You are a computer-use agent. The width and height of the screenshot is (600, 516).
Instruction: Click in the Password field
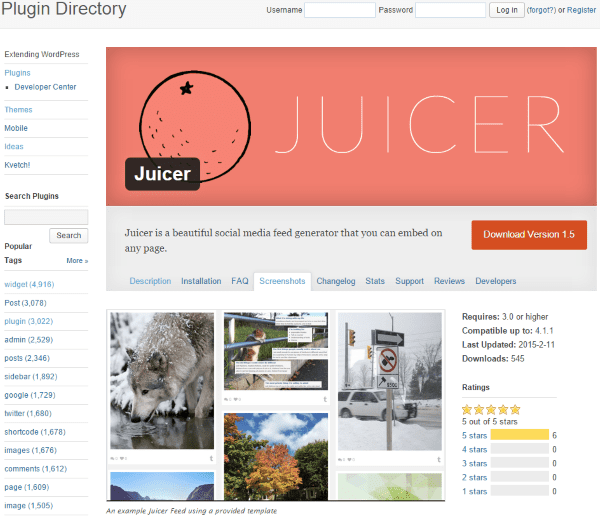click(x=450, y=10)
